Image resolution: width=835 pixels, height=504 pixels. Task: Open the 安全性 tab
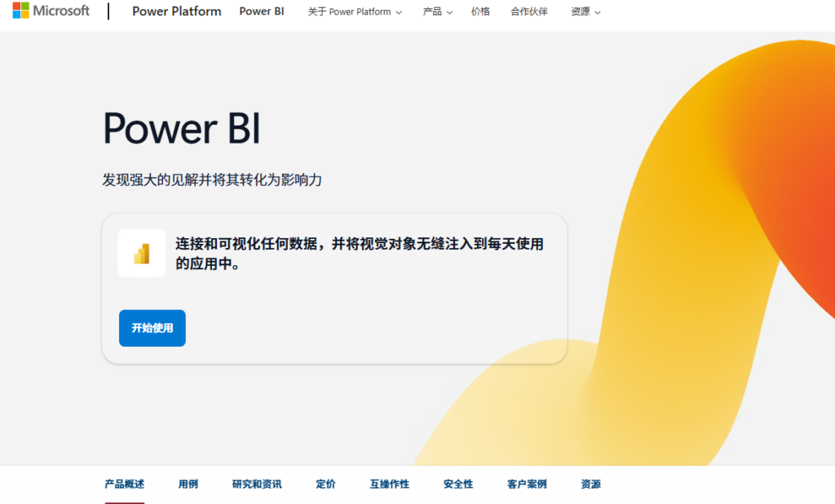point(458,484)
